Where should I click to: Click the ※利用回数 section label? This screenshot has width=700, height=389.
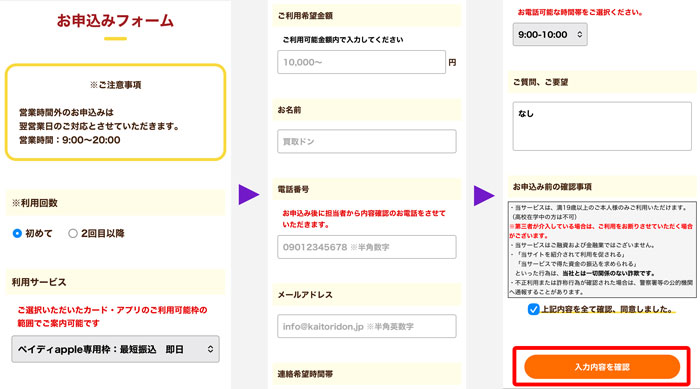[35, 203]
